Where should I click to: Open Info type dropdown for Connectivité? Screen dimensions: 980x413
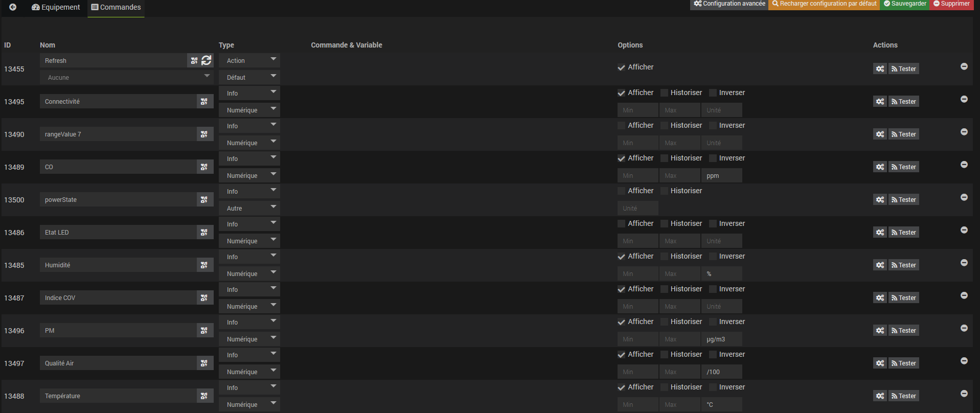point(249,93)
